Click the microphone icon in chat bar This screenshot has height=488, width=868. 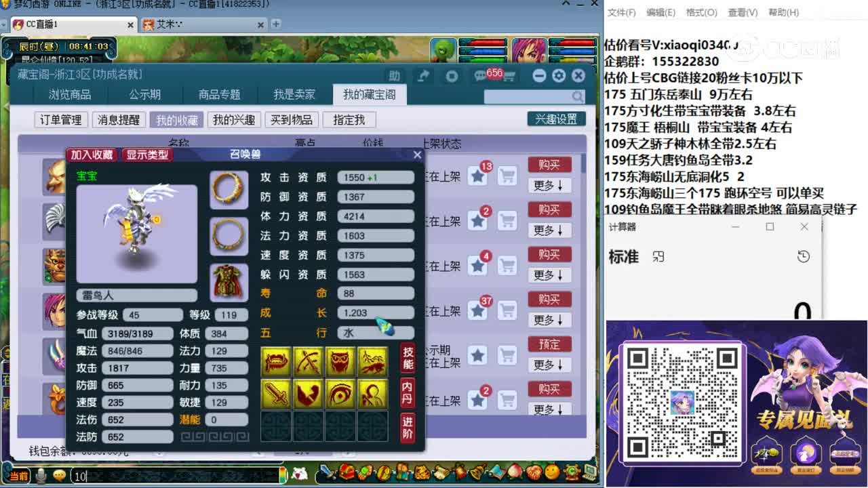pos(41,476)
